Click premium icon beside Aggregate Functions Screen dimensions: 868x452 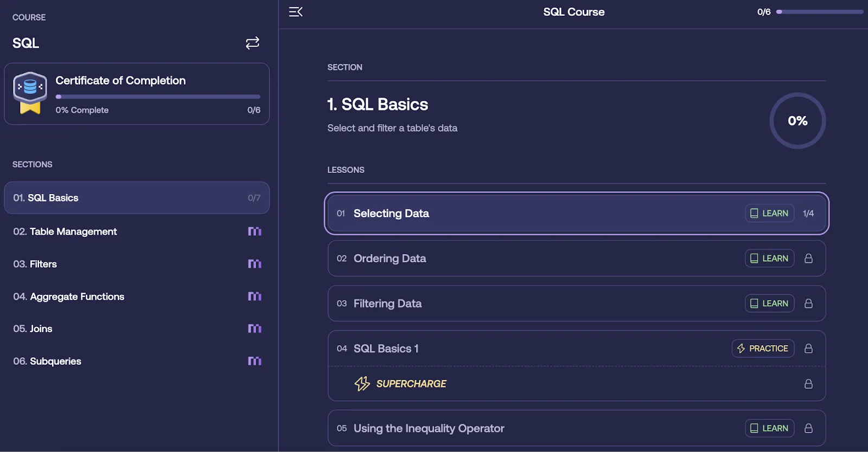tap(254, 296)
